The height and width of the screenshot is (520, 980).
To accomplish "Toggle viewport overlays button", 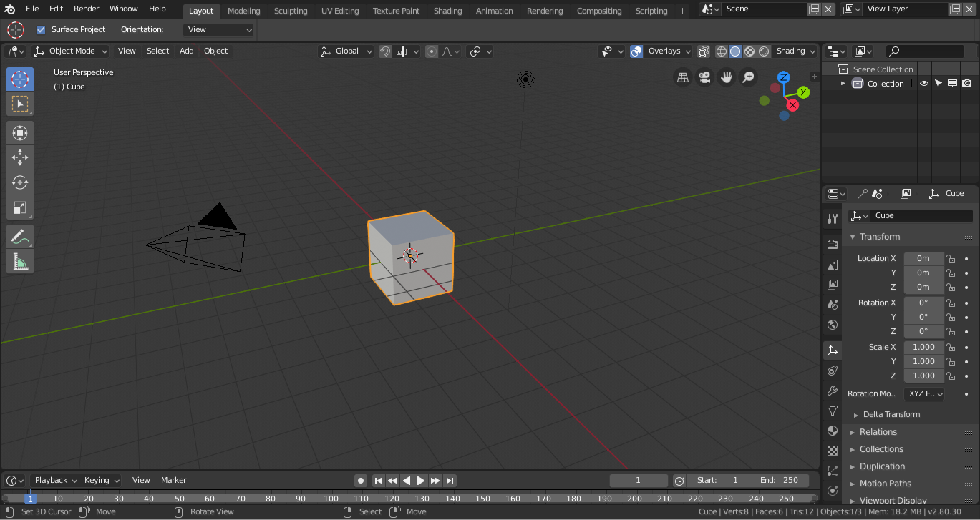I will 636,51.
